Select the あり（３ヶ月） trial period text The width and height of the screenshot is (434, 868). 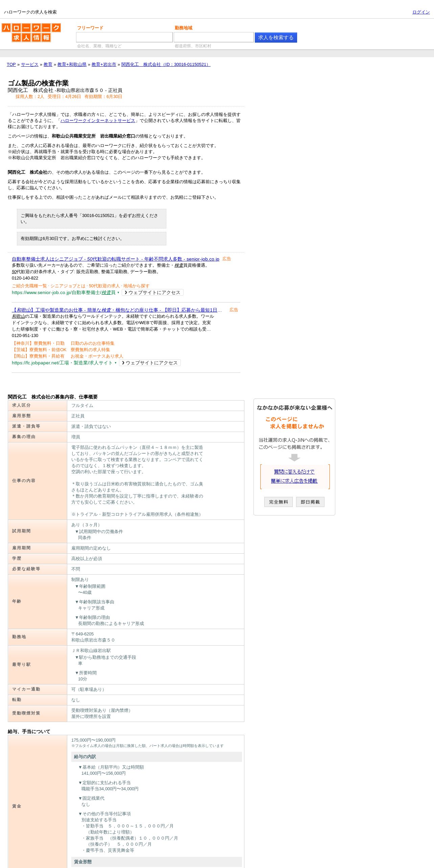tap(87, 525)
